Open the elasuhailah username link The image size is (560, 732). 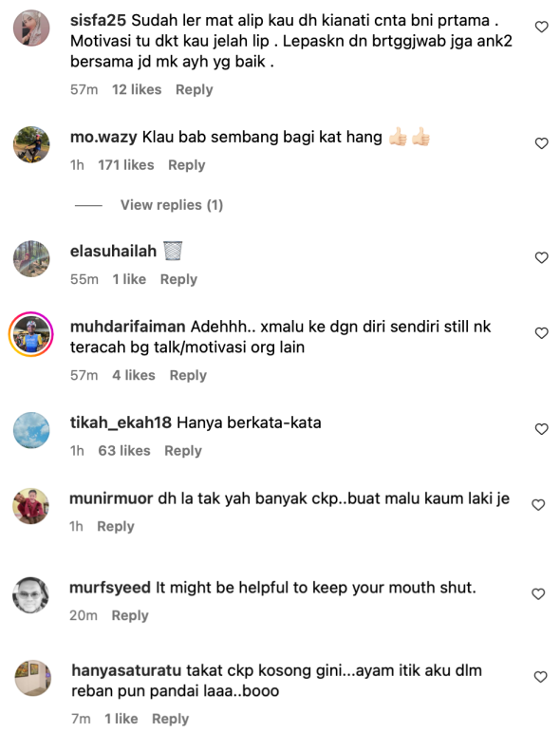(113, 252)
